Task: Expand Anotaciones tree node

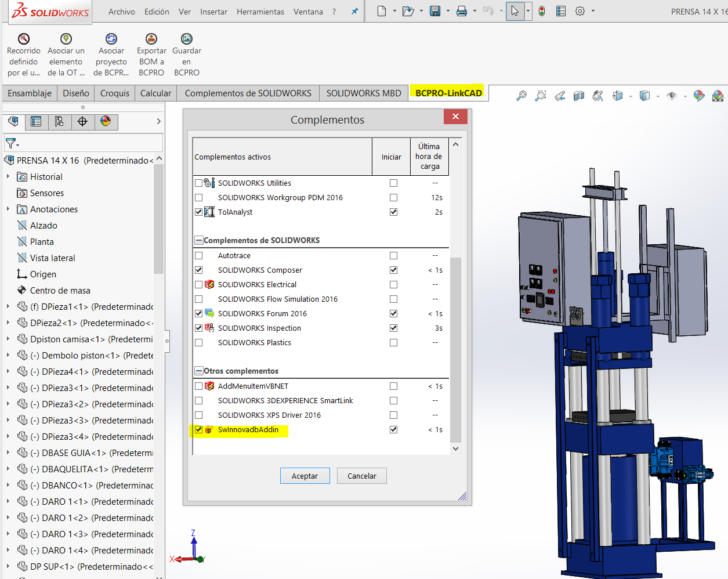Action: click(8, 209)
